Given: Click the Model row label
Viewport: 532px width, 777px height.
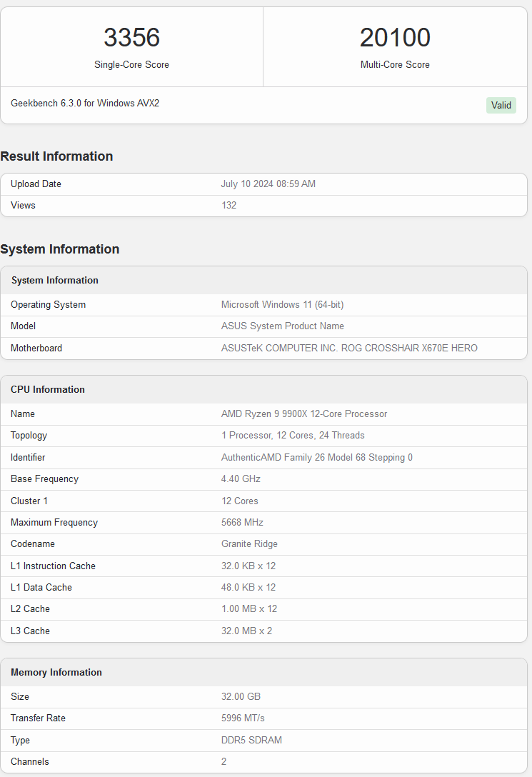Looking at the screenshot, I should pos(23,326).
